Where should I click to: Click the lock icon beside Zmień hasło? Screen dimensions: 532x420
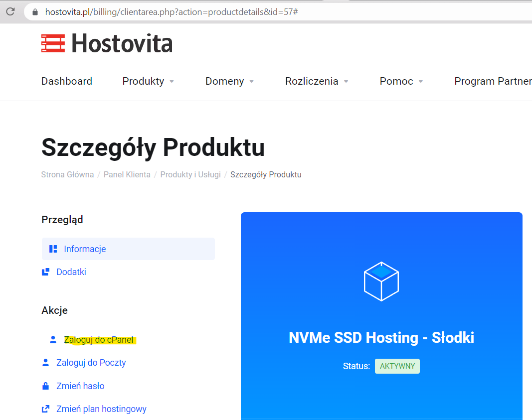(x=45, y=386)
